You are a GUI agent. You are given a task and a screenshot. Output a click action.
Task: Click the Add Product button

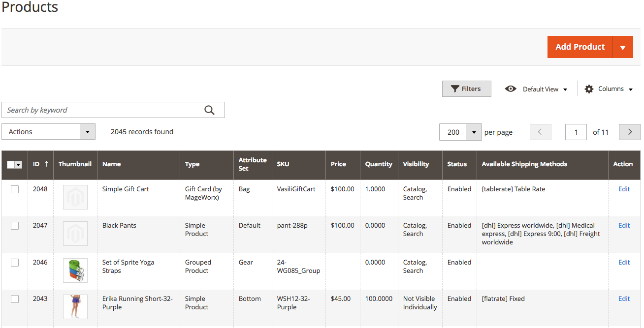580,47
